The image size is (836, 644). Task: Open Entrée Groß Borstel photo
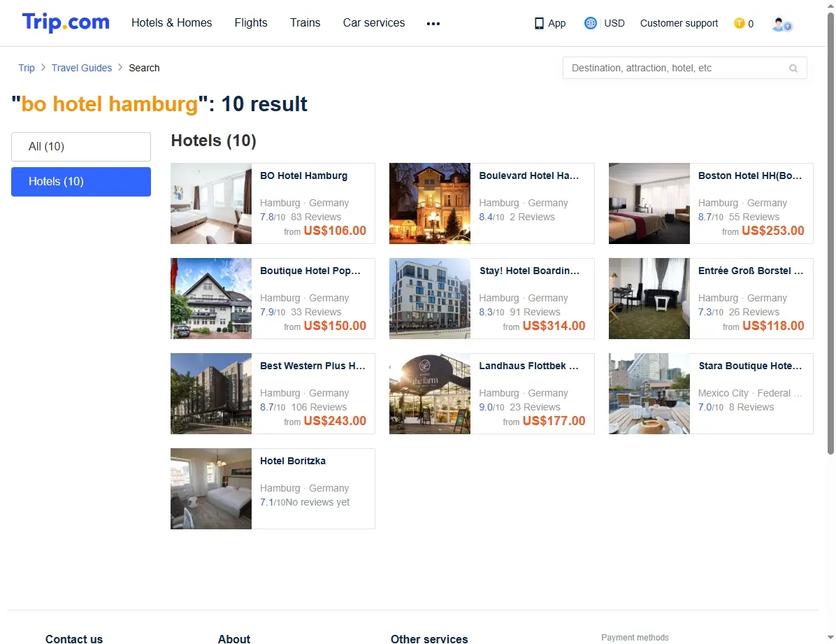pyautogui.click(x=649, y=299)
